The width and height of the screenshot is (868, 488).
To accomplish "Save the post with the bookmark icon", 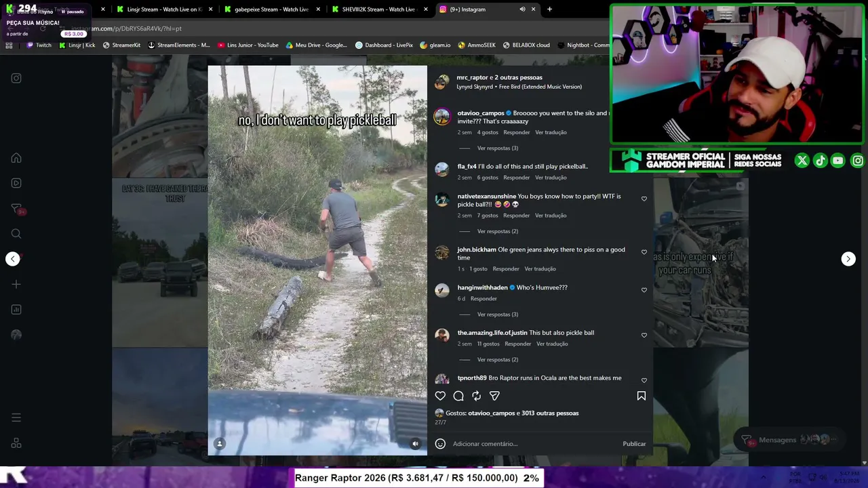I will click(642, 396).
